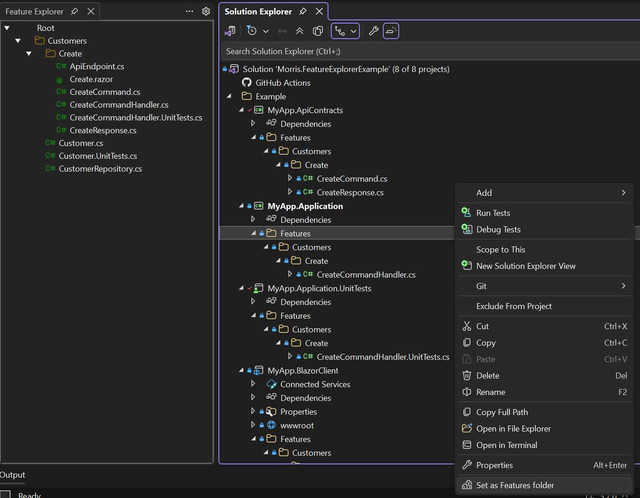Image resolution: width=640 pixels, height=498 pixels.
Task: Toggle the track active item button
Action: click(340, 31)
